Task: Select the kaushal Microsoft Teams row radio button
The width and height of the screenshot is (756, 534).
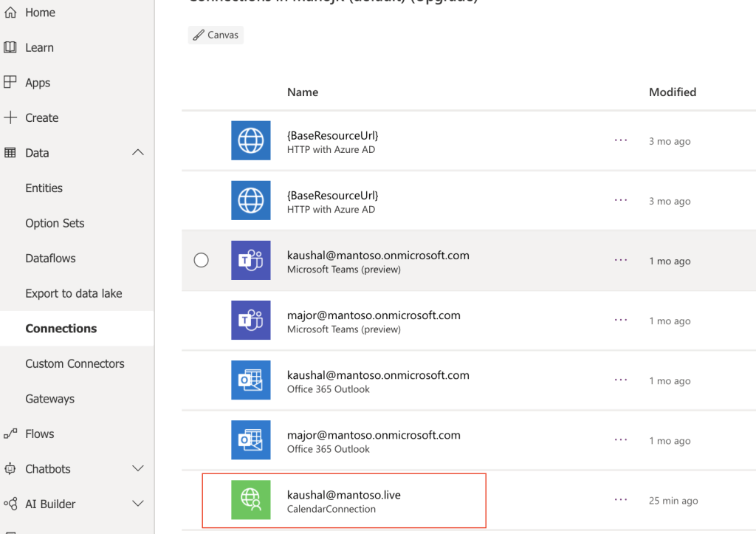Action: point(201,261)
